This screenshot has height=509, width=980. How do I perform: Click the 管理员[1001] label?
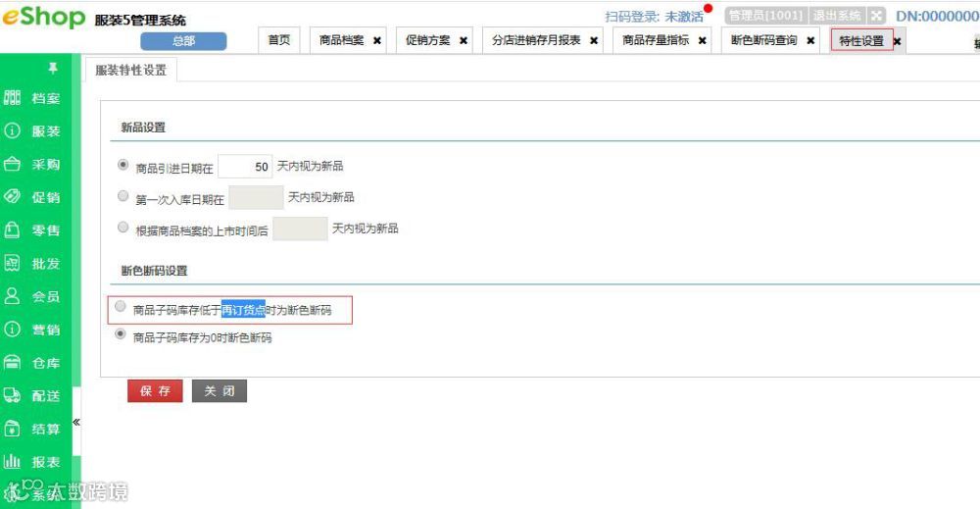coord(765,16)
